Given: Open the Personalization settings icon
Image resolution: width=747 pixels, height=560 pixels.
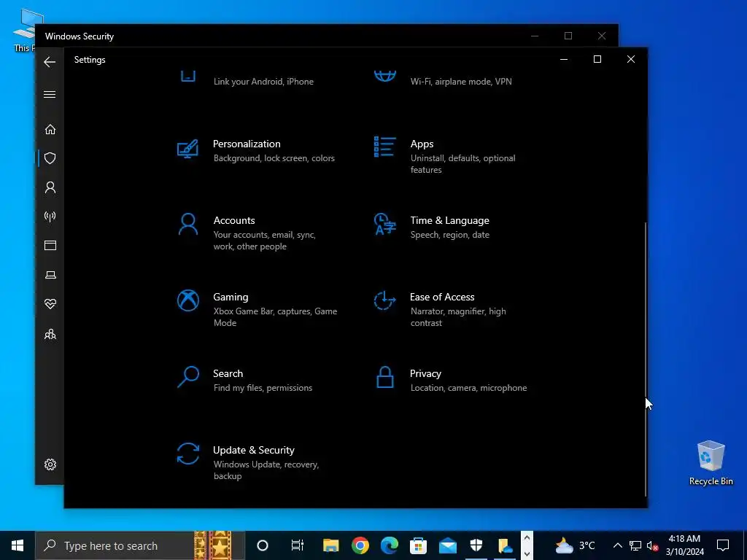Looking at the screenshot, I should coord(187,149).
